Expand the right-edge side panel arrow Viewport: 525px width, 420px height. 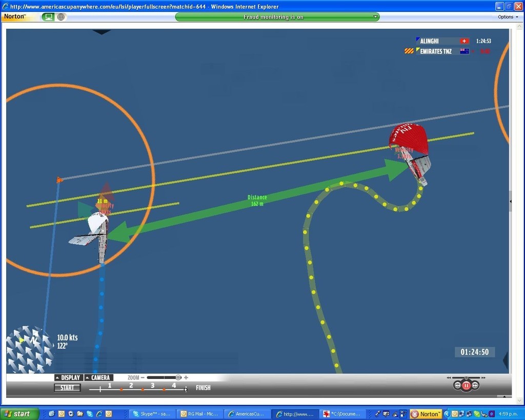(510, 202)
